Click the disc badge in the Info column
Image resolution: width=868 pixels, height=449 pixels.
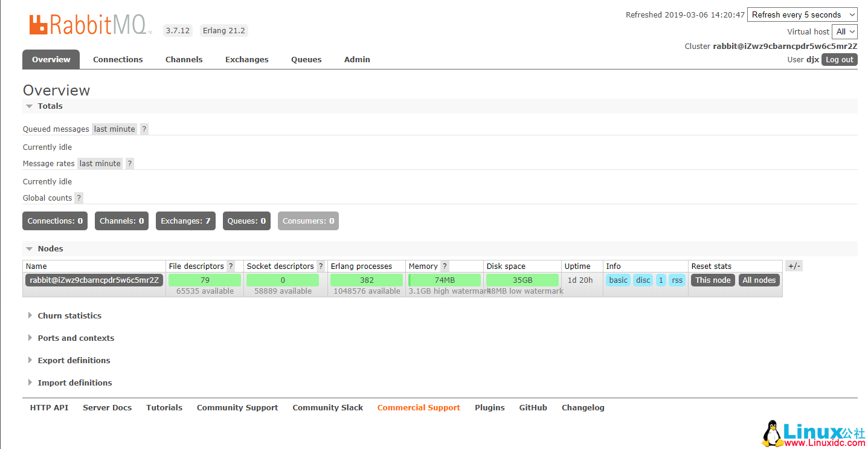coord(643,280)
